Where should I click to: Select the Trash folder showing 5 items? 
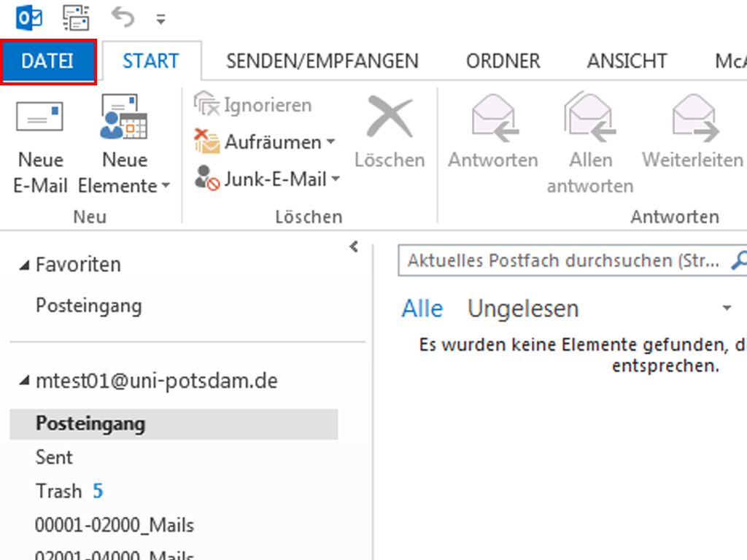click(58, 491)
